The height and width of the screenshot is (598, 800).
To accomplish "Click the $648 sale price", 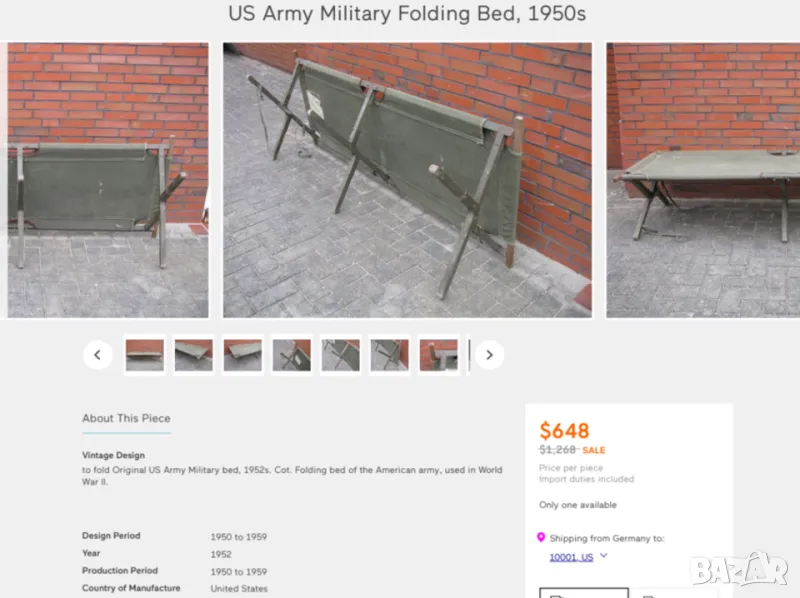I will tap(564, 431).
